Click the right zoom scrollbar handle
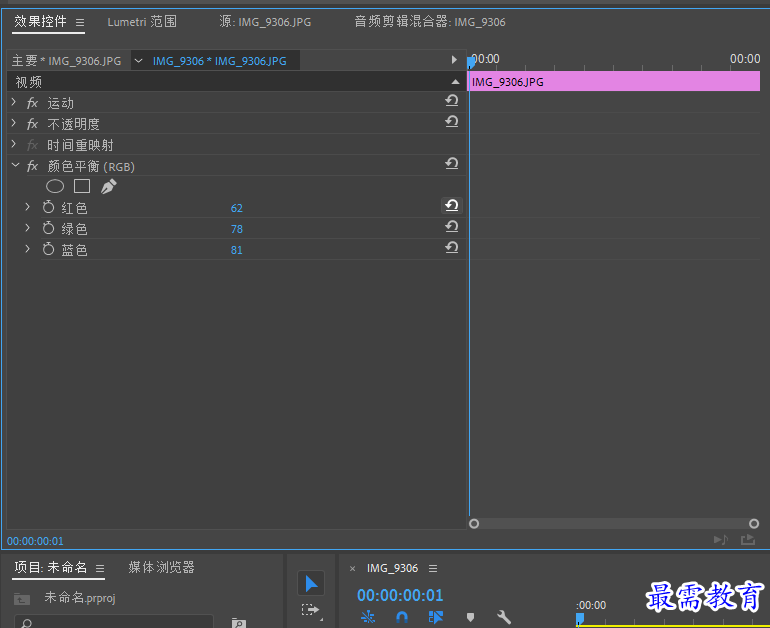The width and height of the screenshot is (770, 628). pos(754,524)
